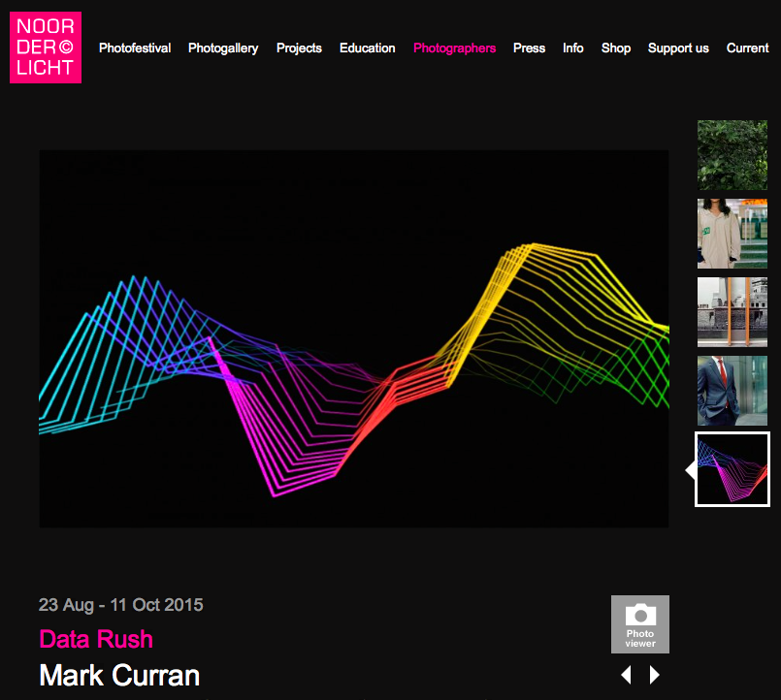The image size is (781, 700).
Task: Open the Support us page
Action: click(x=678, y=48)
